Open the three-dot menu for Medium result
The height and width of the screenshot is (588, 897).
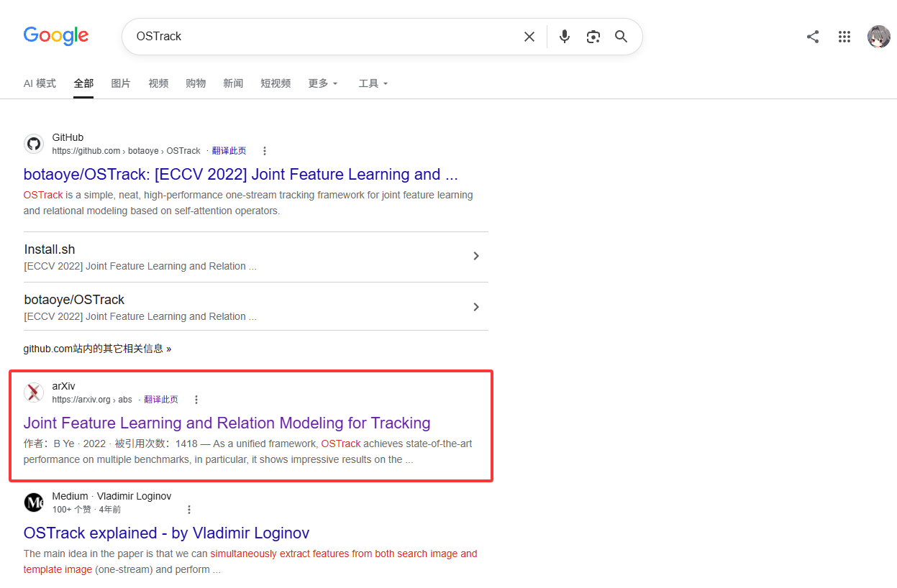(189, 510)
